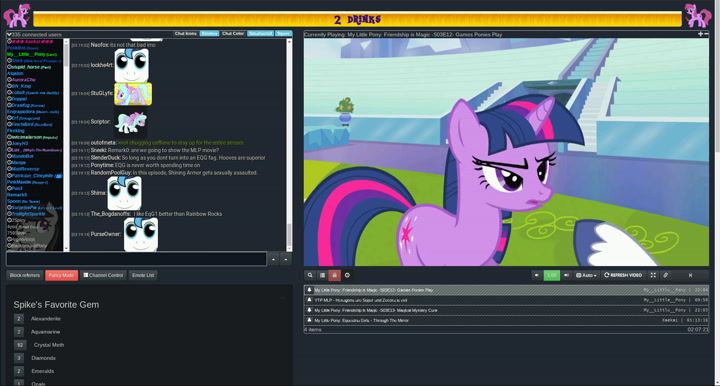Select playlist item Equestria Girls Through The Mirror
720x386 pixels.
tap(506, 320)
